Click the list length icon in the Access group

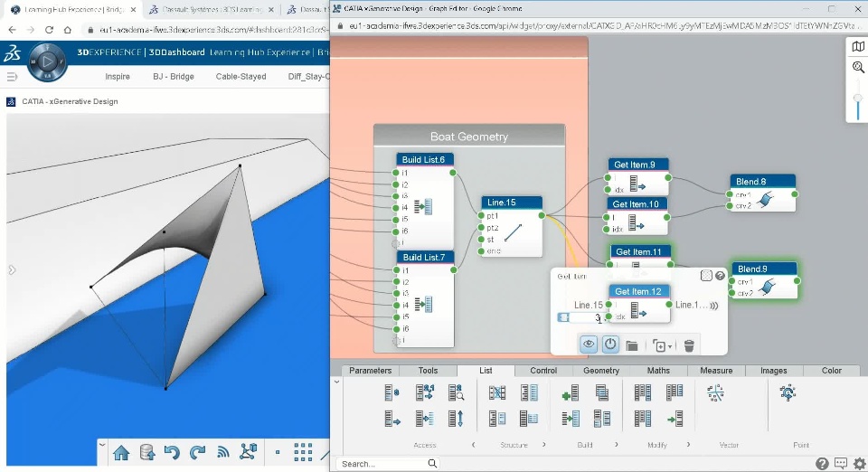tap(392, 392)
